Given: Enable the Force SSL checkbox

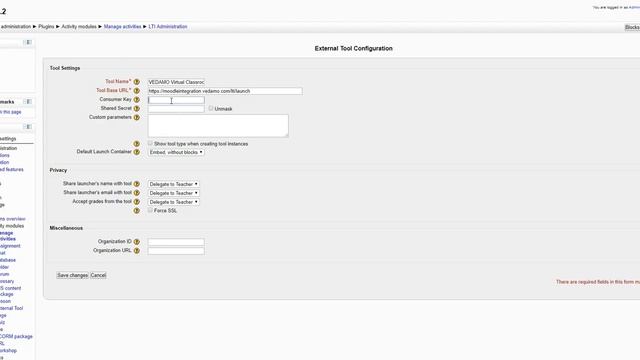Looking at the screenshot, I should 150,210.
